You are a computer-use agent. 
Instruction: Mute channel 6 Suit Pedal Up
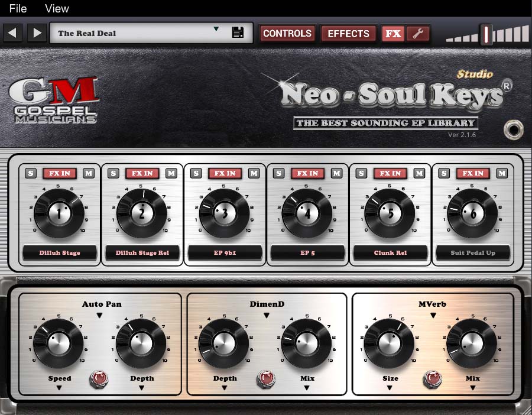[502, 173]
